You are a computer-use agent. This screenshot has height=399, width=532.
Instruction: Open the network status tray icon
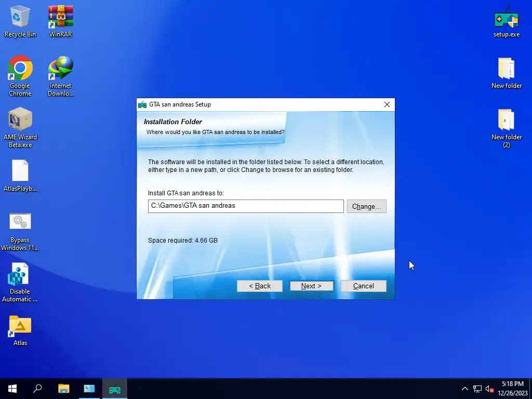coord(477,389)
